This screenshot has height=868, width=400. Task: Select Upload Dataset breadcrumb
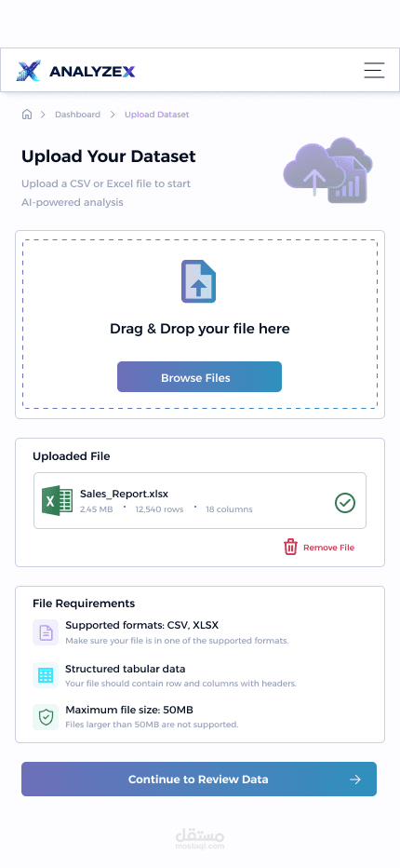click(x=156, y=115)
